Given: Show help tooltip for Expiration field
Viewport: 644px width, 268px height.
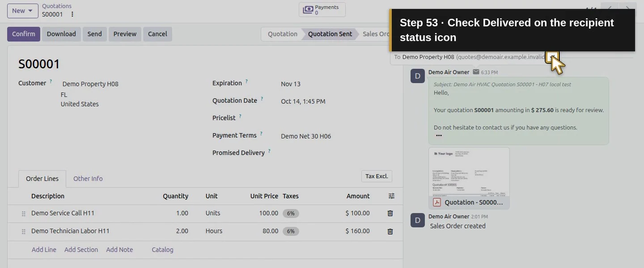Looking at the screenshot, I should (246, 82).
